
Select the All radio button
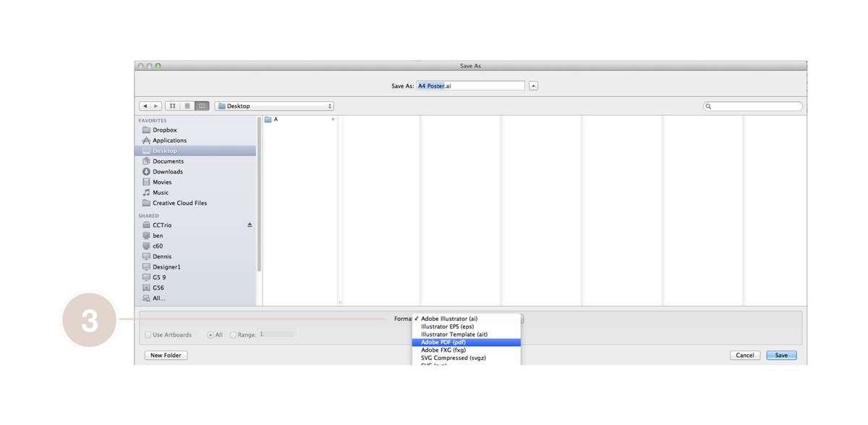[210, 334]
